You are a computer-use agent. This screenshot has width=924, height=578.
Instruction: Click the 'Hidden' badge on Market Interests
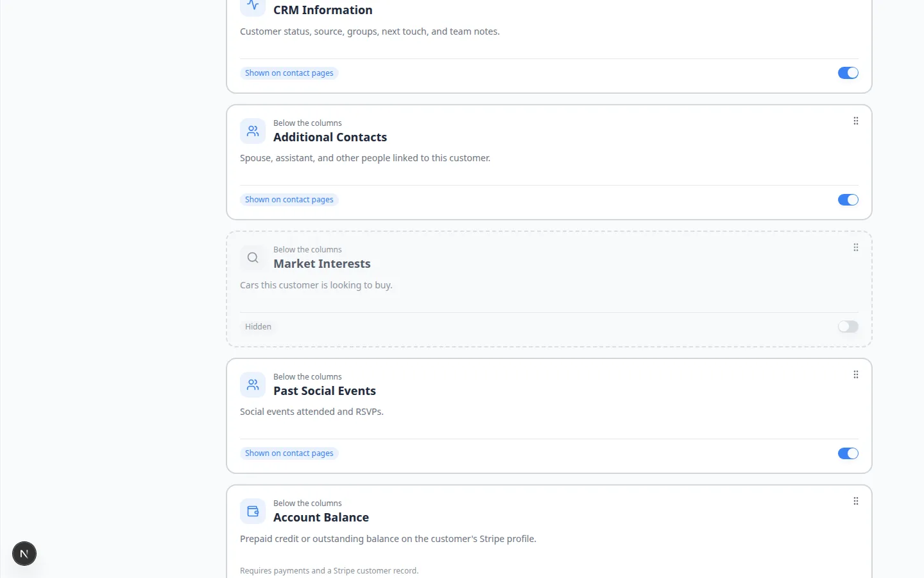[258, 327]
